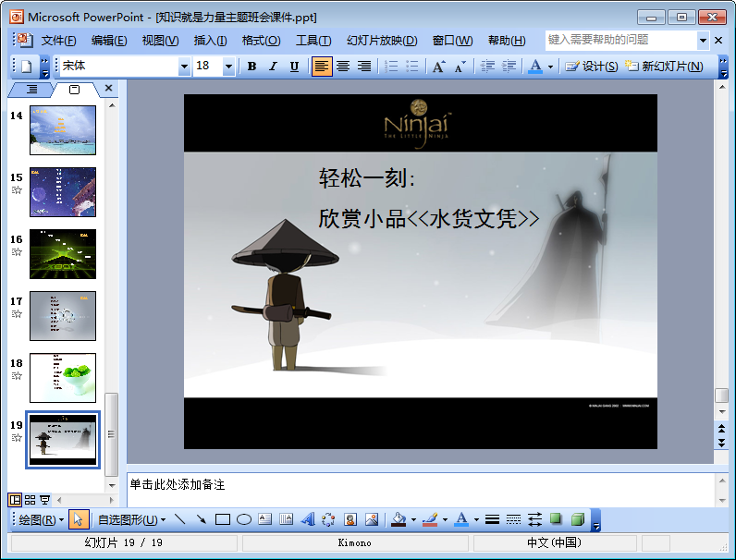This screenshot has width=736, height=560.
Task: Center align text
Action: click(x=343, y=67)
